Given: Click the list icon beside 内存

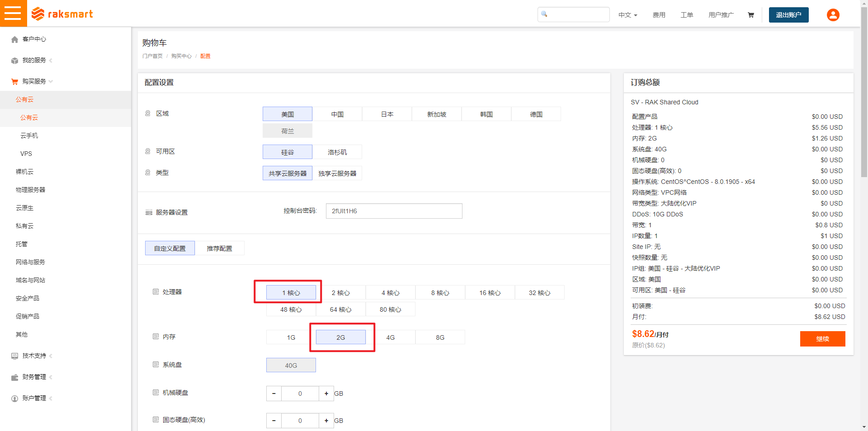Looking at the screenshot, I should tap(156, 337).
